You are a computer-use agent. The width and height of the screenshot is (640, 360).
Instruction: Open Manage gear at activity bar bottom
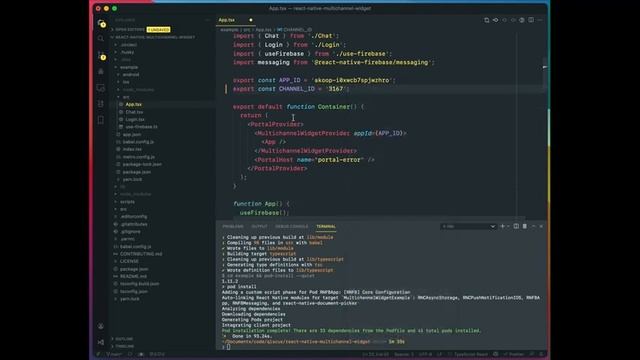coord(101,342)
